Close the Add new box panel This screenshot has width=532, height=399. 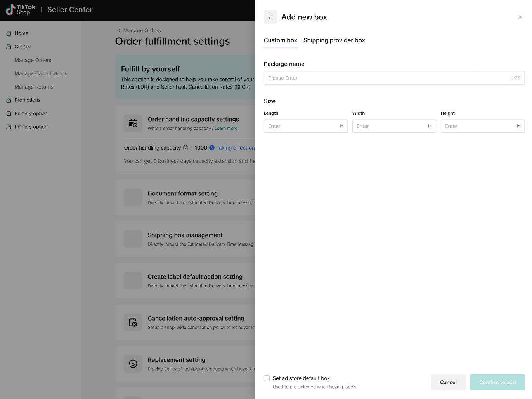(x=520, y=17)
